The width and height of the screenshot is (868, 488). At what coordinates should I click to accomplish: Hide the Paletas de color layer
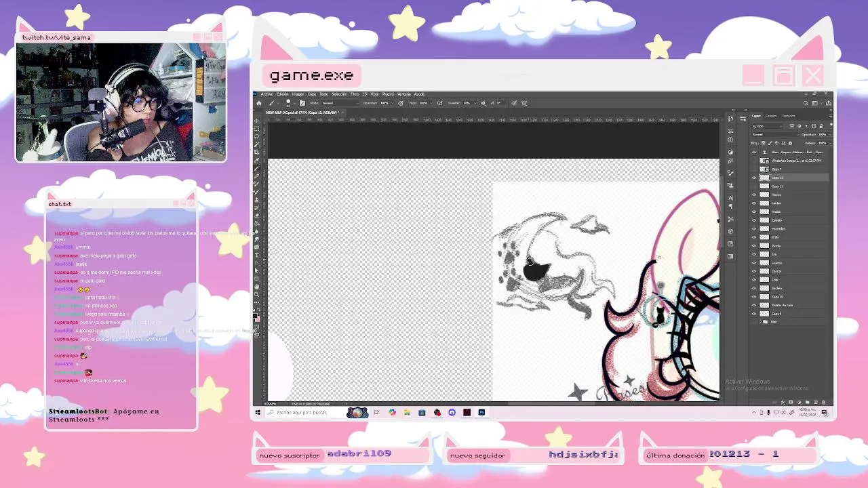point(753,305)
